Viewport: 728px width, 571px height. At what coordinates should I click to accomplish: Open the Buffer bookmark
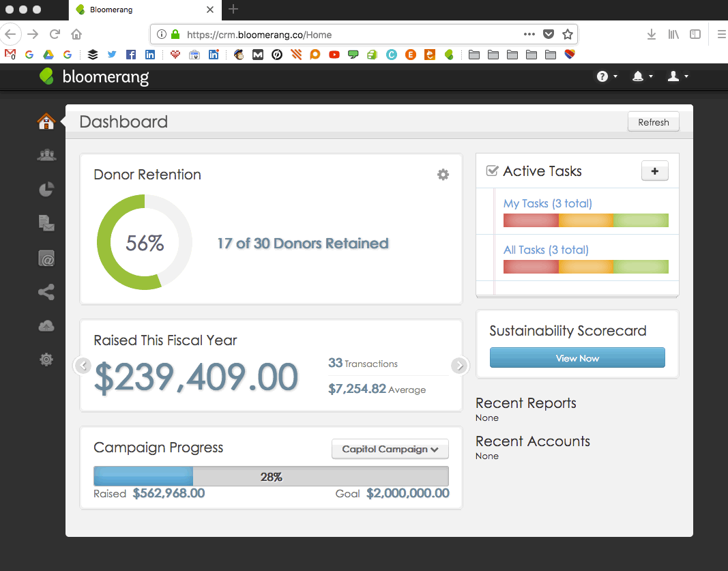tap(93, 55)
